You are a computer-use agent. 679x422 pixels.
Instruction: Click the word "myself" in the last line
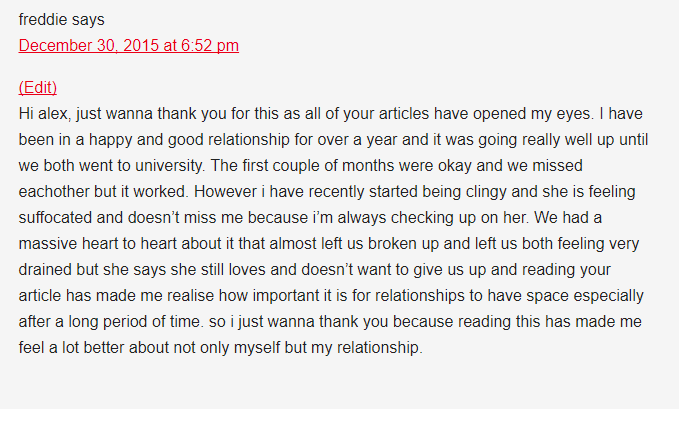pyautogui.click(x=257, y=348)
